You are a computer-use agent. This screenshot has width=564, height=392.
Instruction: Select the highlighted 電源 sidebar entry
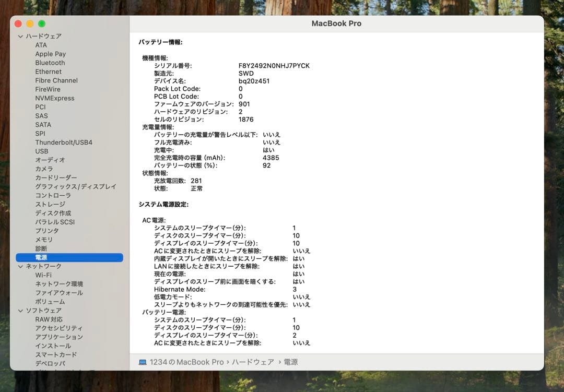[69, 257]
